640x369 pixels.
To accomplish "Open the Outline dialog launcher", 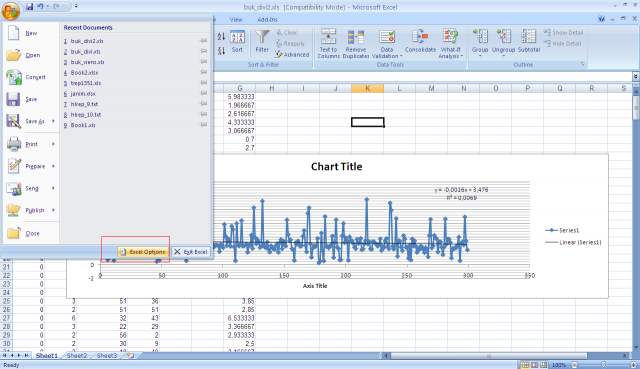I will pos(583,64).
